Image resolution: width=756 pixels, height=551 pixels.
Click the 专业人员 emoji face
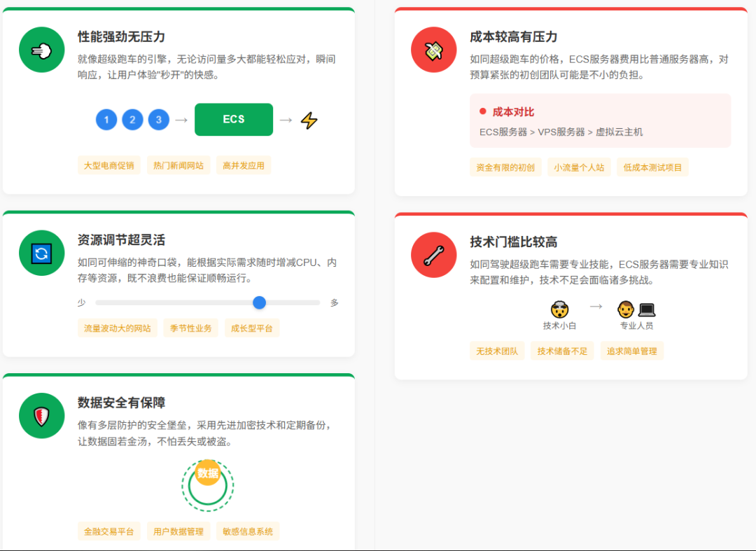click(626, 309)
